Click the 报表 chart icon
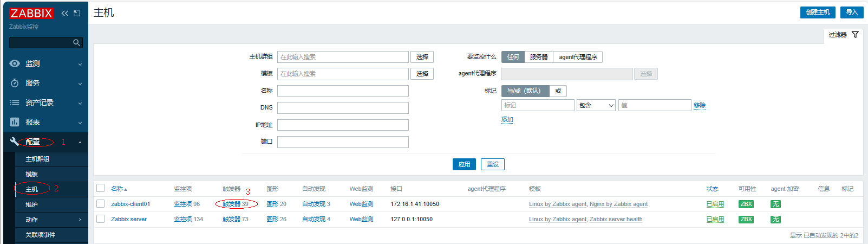Image resolution: width=868 pixels, height=244 pixels. point(15,122)
